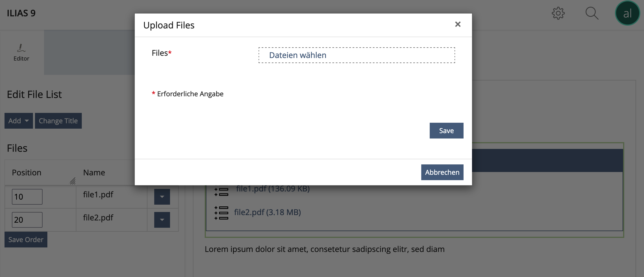Viewport: 644px width, 277px height.
Task: Open the file2.pdf (3.18 MB) link
Action: click(x=267, y=212)
